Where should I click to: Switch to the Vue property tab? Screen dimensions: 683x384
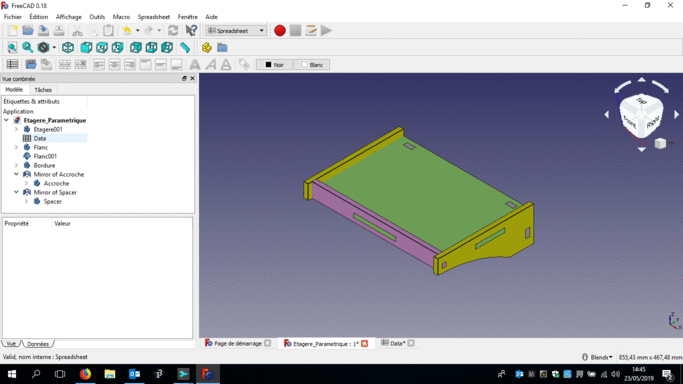tap(11, 344)
